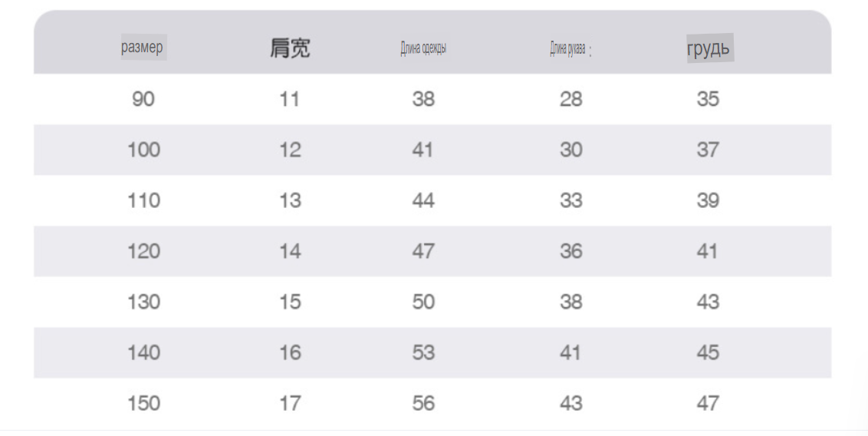Click the Длина рукава header
The width and height of the screenshot is (868, 436).
click(x=570, y=49)
